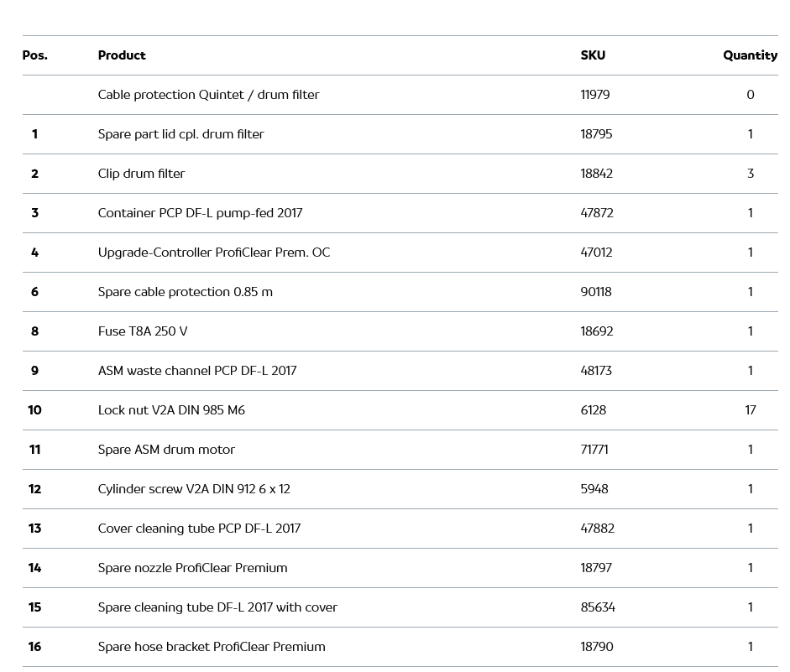Click Container PCP DF-L pump-fed 2017
The image size is (790, 672).
click(x=200, y=213)
